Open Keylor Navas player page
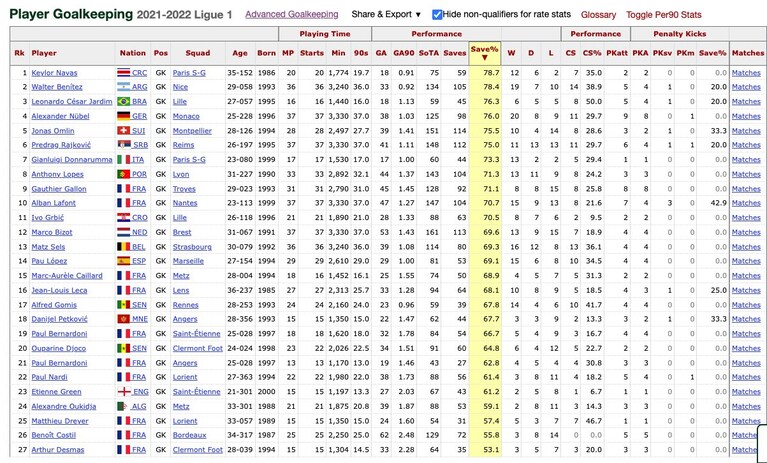Screen dimensions: 767x463 [54, 73]
